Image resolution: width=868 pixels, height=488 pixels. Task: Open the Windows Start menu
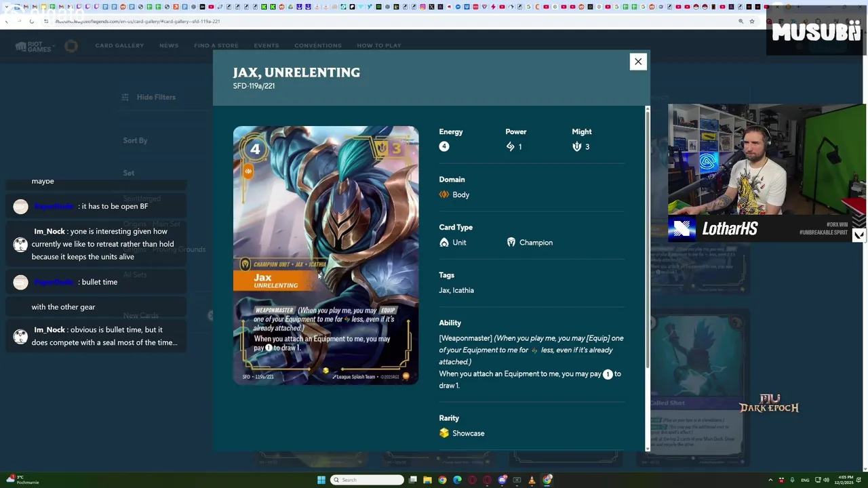pos(321,480)
